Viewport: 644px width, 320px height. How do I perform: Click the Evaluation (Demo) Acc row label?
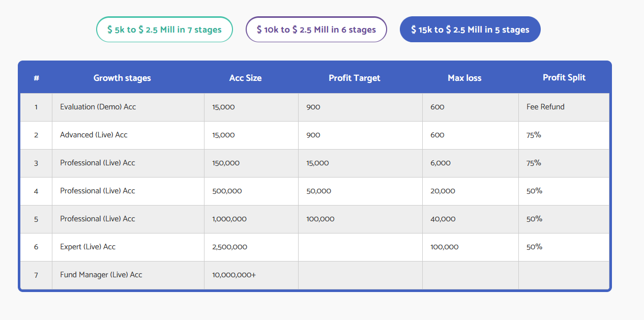[x=98, y=107]
